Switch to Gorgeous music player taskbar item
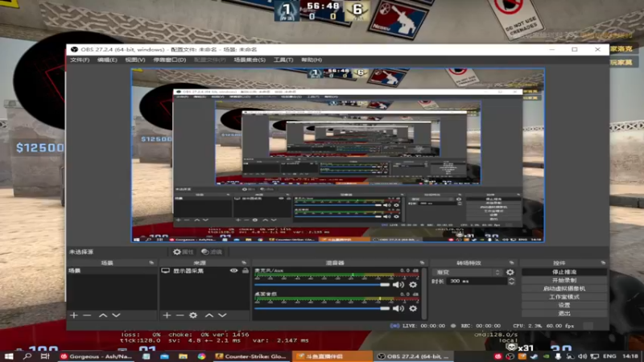This screenshot has width=644, height=362. pyautogui.click(x=96, y=356)
